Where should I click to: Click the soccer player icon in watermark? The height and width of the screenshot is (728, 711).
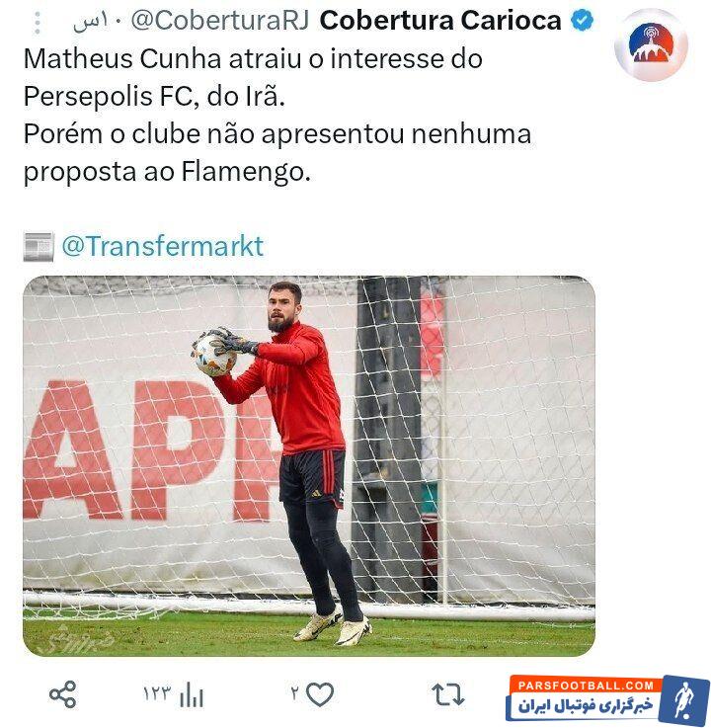(x=683, y=700)
